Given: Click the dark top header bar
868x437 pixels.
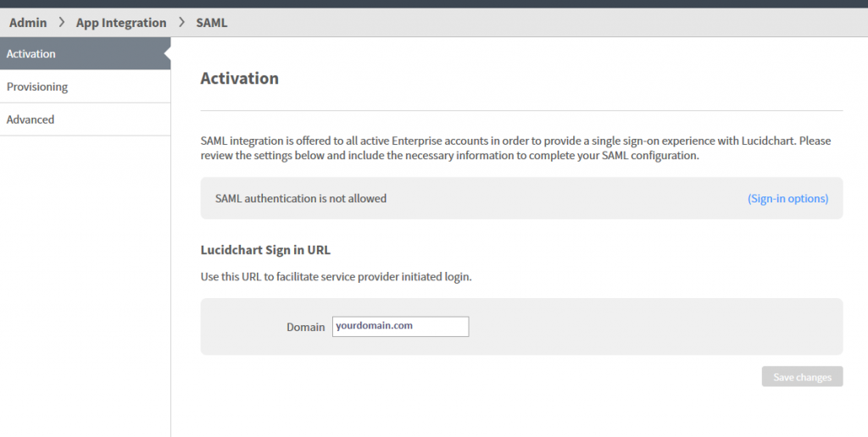Looking at the screenshot, I should point(434,3).
